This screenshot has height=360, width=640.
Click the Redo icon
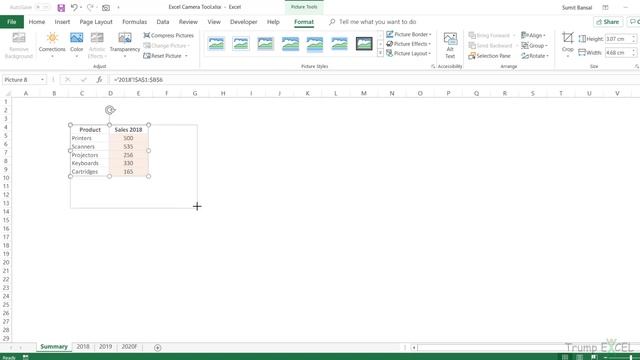point(90,7)
